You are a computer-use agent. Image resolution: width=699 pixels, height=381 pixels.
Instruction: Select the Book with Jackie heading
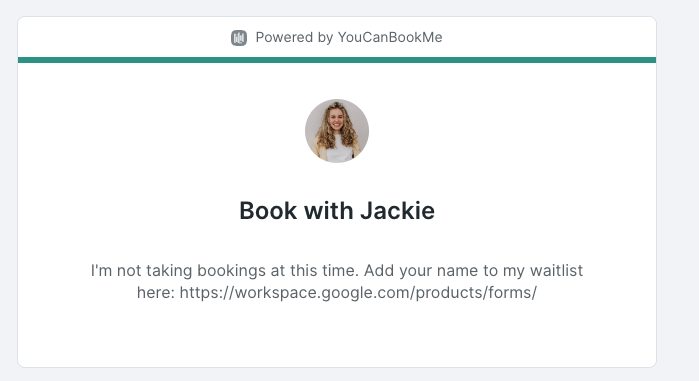point(337,210)
